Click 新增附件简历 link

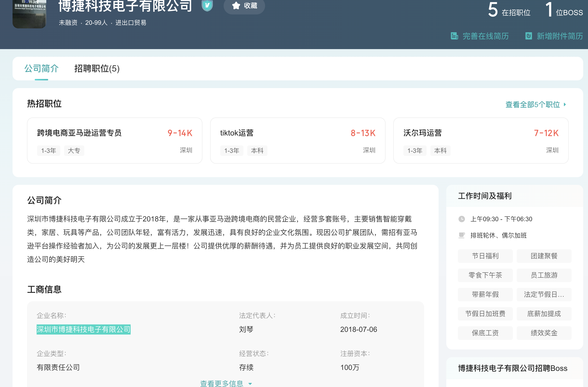(x=559, y=36)
